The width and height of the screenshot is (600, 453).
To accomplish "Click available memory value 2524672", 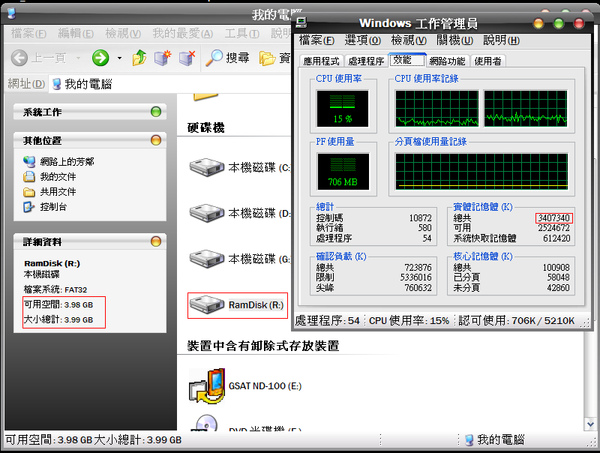I will (554, 228).
